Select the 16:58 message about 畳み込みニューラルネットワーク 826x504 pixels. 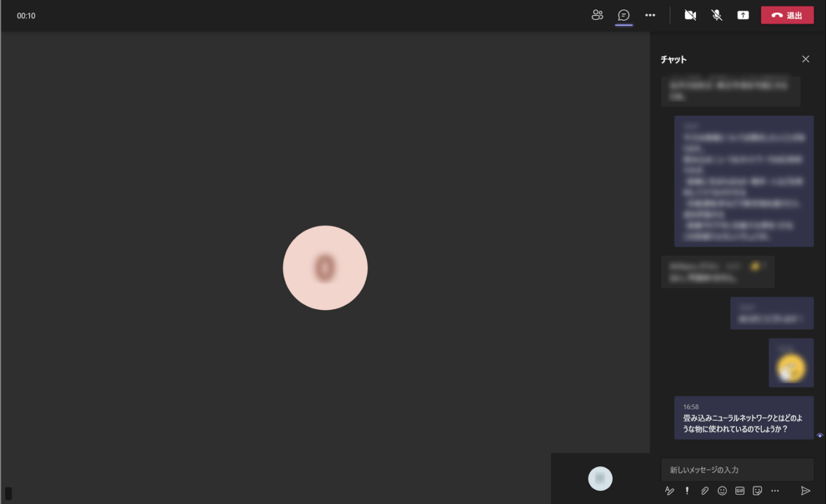point(744,418)
